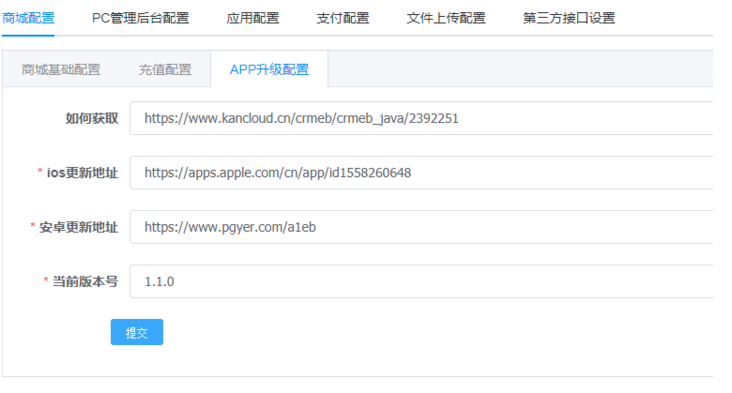
Task: Click the 如何获取 URL input field
Action: click(422, 118)
